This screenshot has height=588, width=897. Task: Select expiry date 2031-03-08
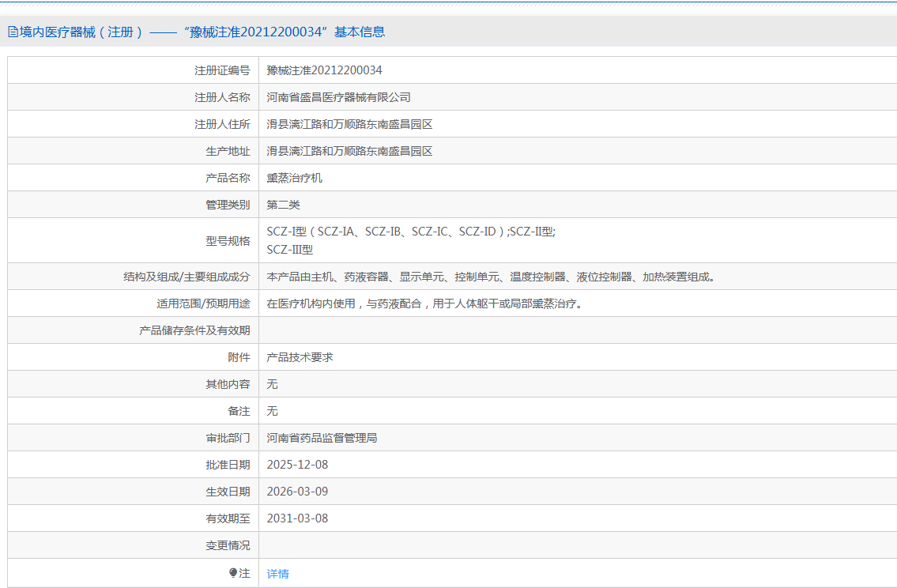point(297,518)
